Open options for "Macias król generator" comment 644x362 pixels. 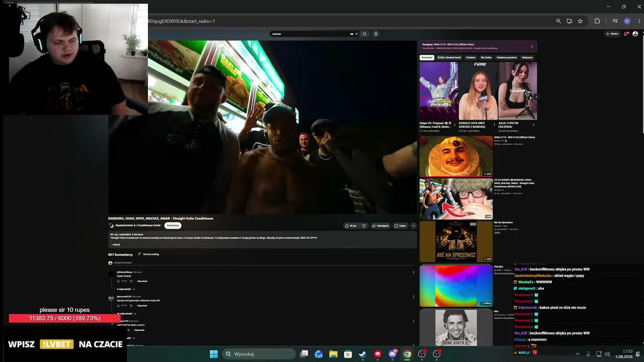click(414, 297)
